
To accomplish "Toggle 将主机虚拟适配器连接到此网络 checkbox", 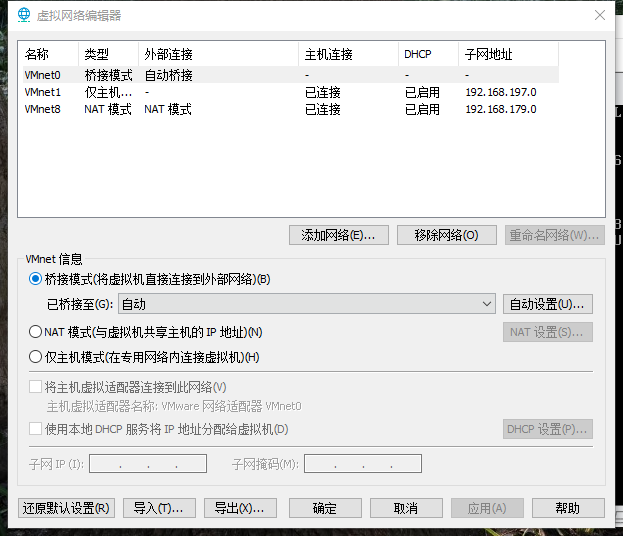I will (35, 387).
